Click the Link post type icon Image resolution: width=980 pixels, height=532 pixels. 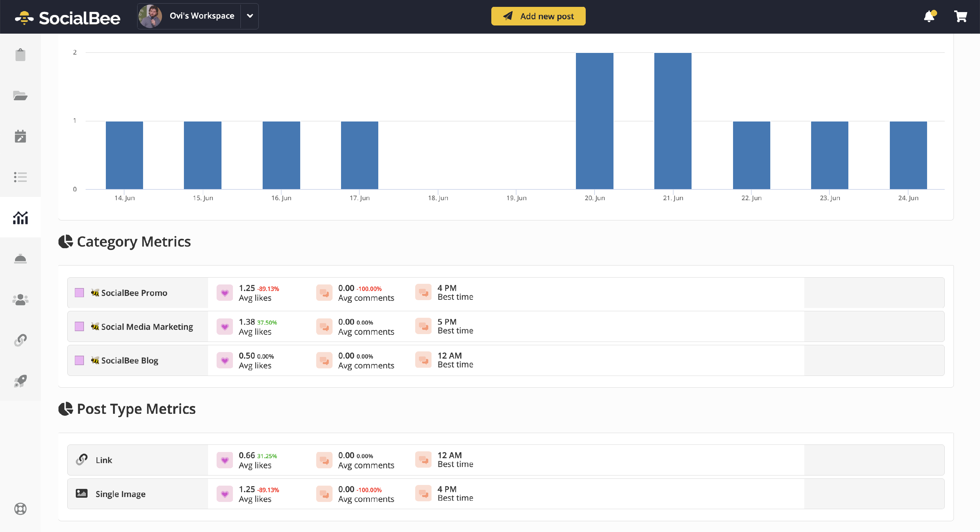click(x=81, y=460)
